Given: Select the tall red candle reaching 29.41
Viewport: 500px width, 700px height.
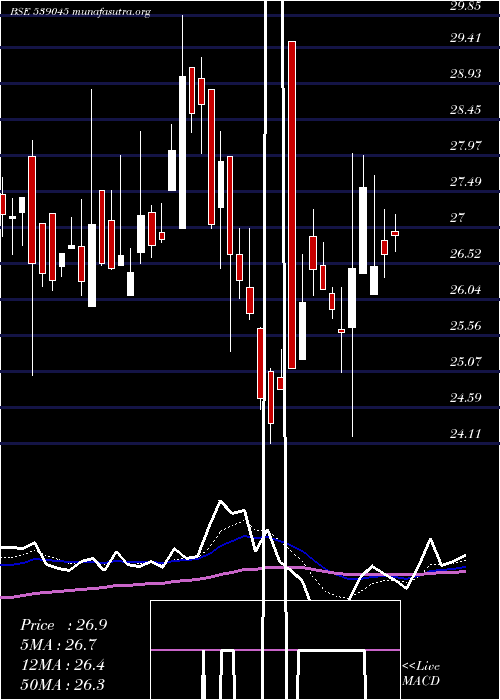Looking at the screenshot, I should pos(292,204).
